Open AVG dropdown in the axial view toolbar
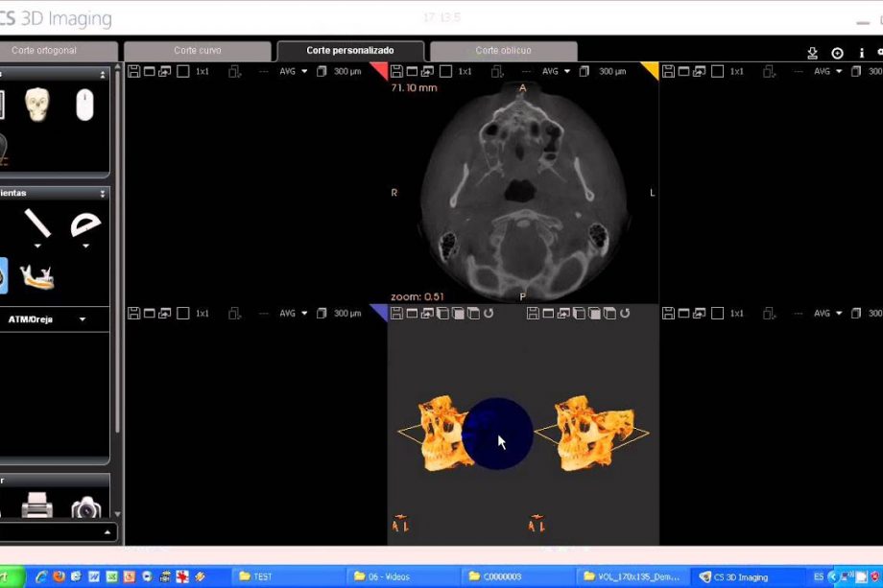 [x=557, y=71]
